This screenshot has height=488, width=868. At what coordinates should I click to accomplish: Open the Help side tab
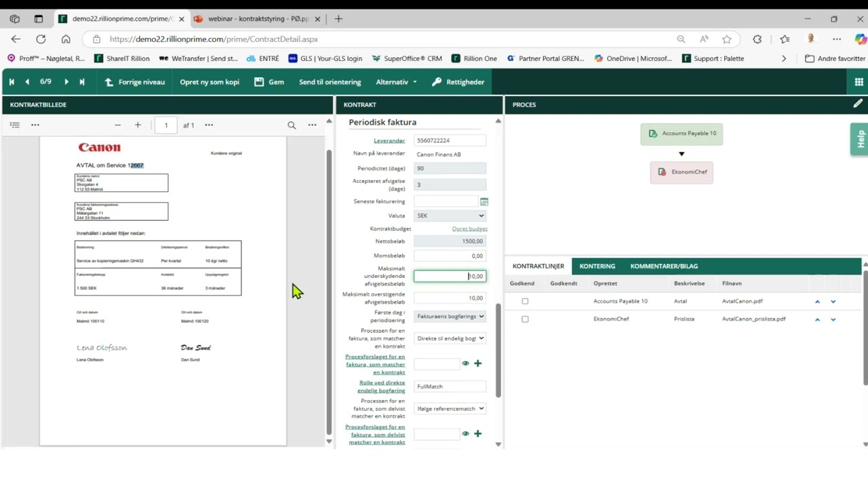tap(860, 139)
